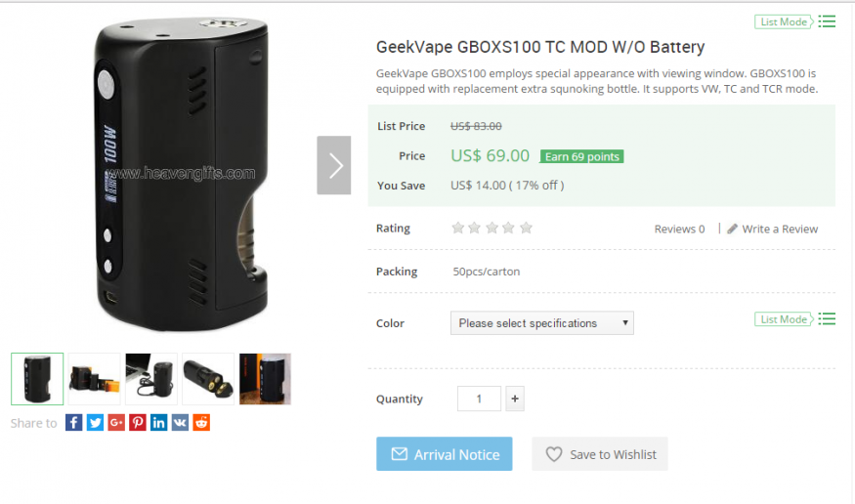The height and width of the screenshot is (504, 855).
Task: Share product on Reddit
Action: pyautogui.click(x=201, y=422)
